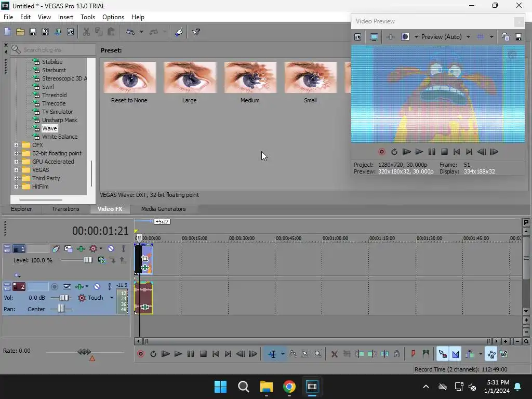Click Record in the Video Preview transport

[x=382, y=152]
